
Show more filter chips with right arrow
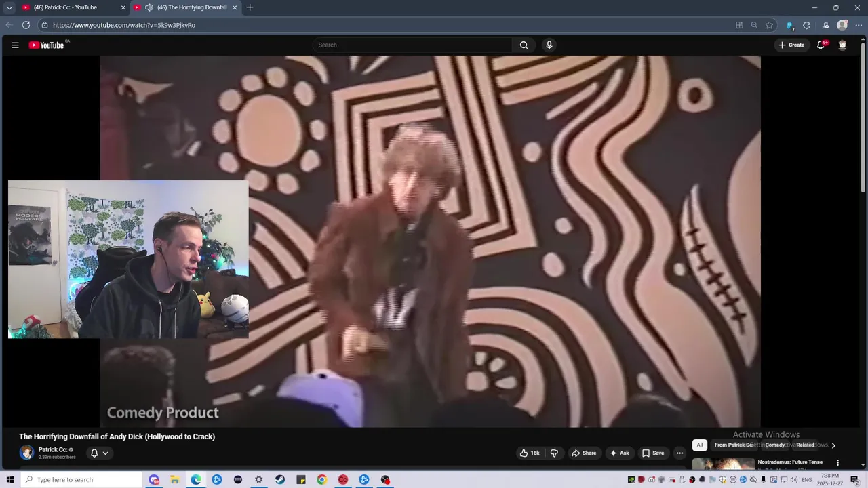coord(833,445)
